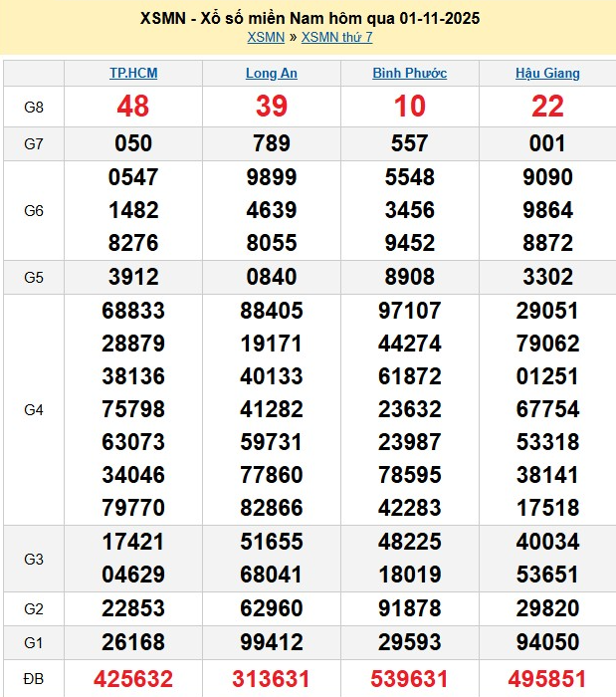Image resolution: width=616 pixels, height=697 pixels.
Task: Click the Long An G8 number 39
Action: [272, 107]
